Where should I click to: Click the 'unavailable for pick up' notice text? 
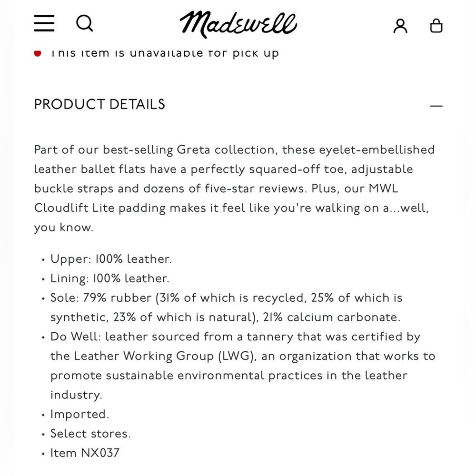pyautogui.click(x=165, y=53)
